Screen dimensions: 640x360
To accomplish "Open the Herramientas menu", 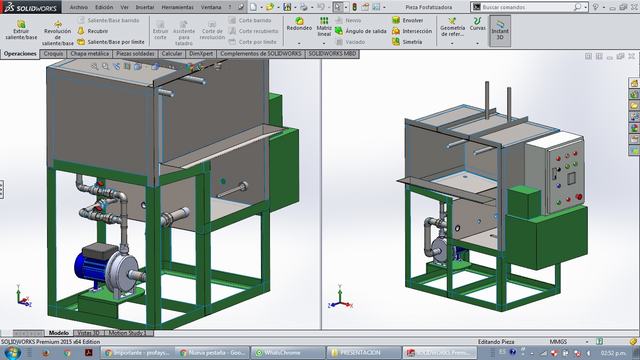I will pyautogui.click(x=178, y=7).
